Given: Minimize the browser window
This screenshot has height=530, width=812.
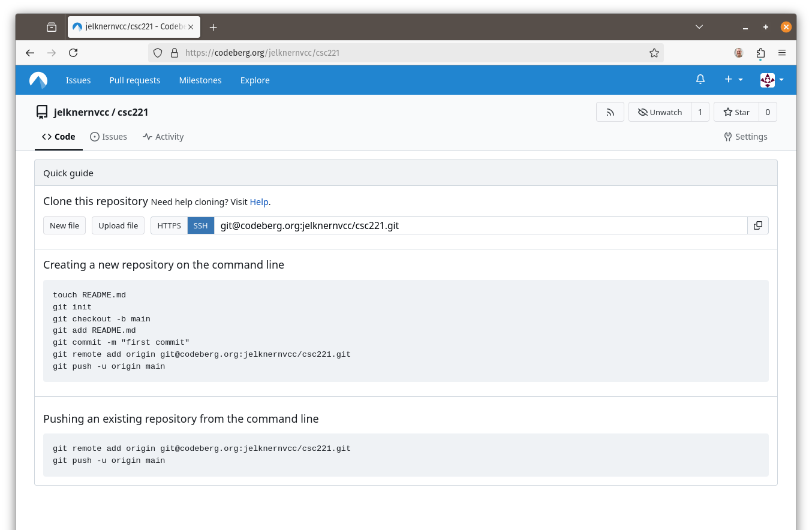Looking at the screenshot, I should coord(745,28).
